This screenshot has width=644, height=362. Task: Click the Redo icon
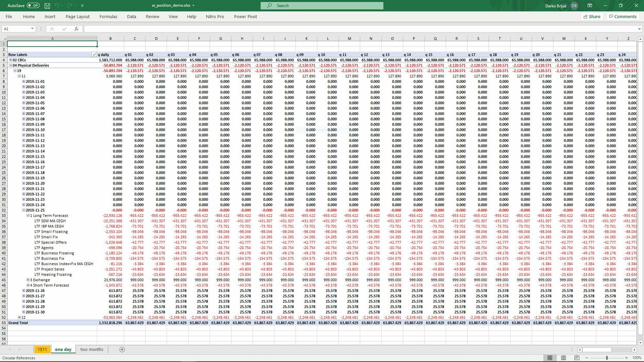click(70, 6)
